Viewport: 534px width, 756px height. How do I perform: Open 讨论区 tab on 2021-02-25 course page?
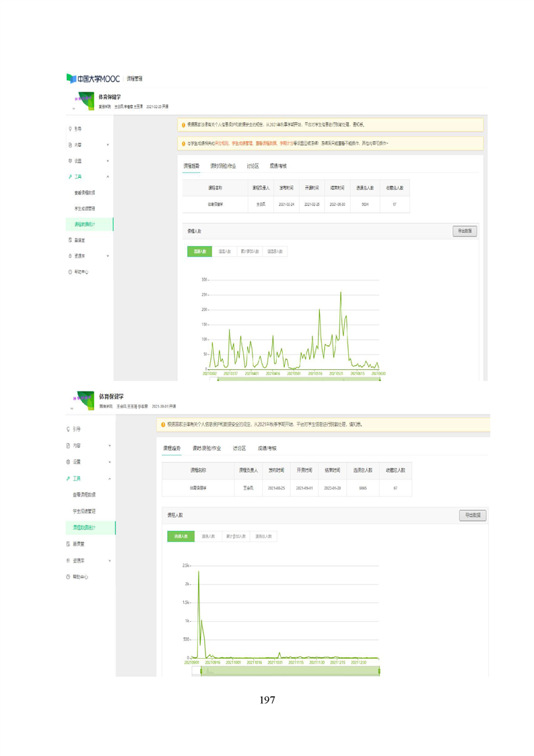coord(253,166)
